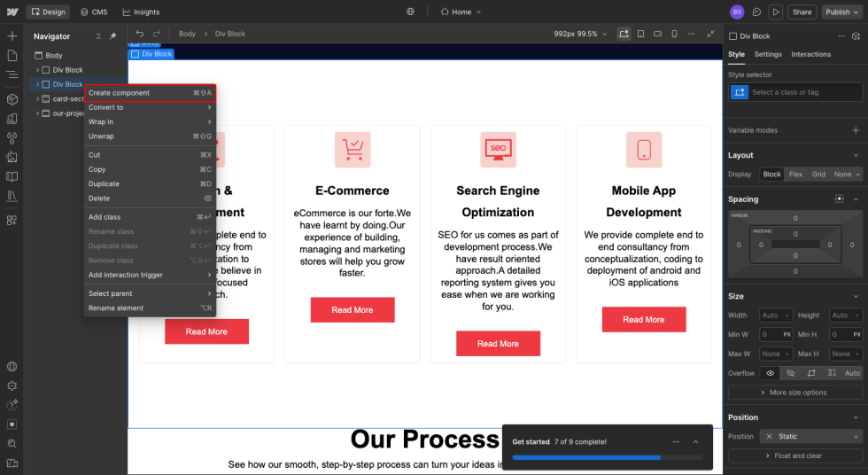The width and height of the screenshot is (868, 475).
Task: Open site settings gear icon in sidebar
Action: tap(12, 385)
